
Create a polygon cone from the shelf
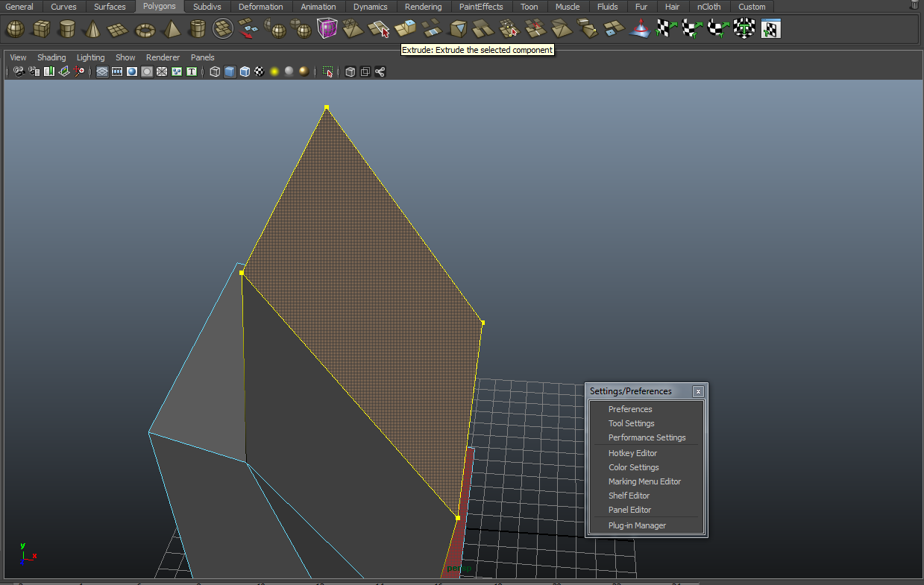pyautogui.click(x=91, y=28)
